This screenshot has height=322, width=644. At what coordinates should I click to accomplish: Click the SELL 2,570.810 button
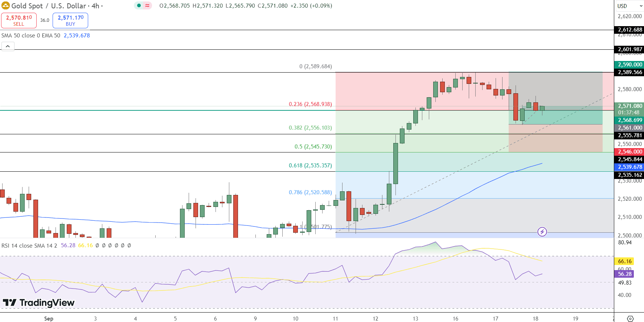pyautogui.click(x=19, y=20)
